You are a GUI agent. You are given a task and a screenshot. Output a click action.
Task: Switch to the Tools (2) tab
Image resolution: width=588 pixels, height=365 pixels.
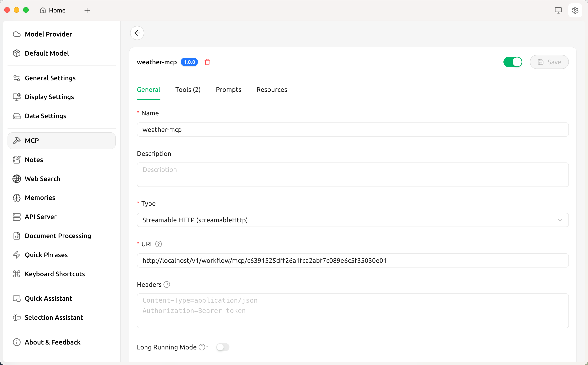[x=188, y=89]
